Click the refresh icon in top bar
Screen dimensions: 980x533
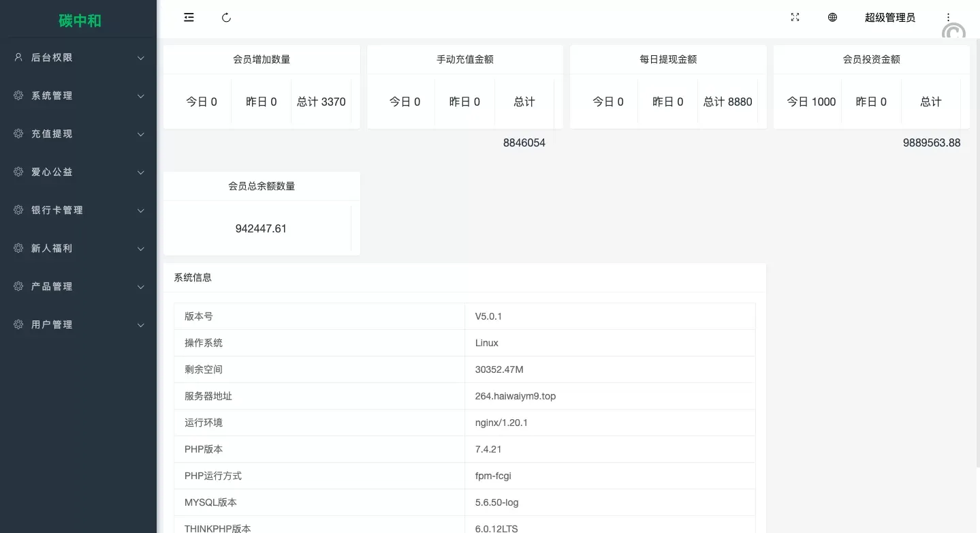tap(227, 18)
